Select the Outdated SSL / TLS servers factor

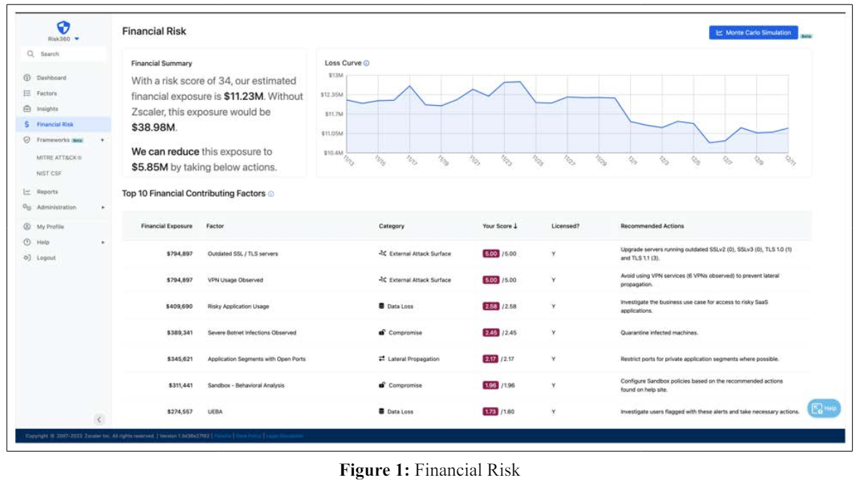point(243,254)
